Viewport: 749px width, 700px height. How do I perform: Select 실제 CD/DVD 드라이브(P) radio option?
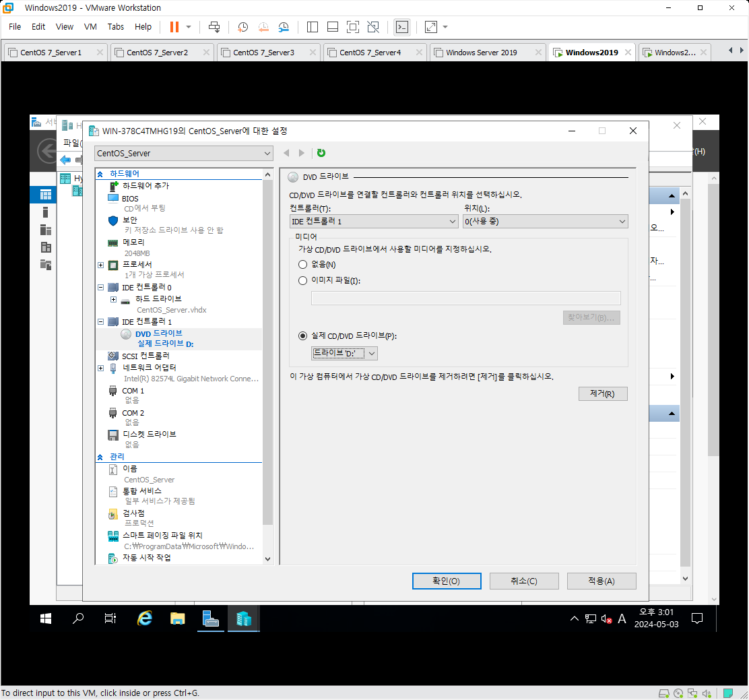point(302,336)
